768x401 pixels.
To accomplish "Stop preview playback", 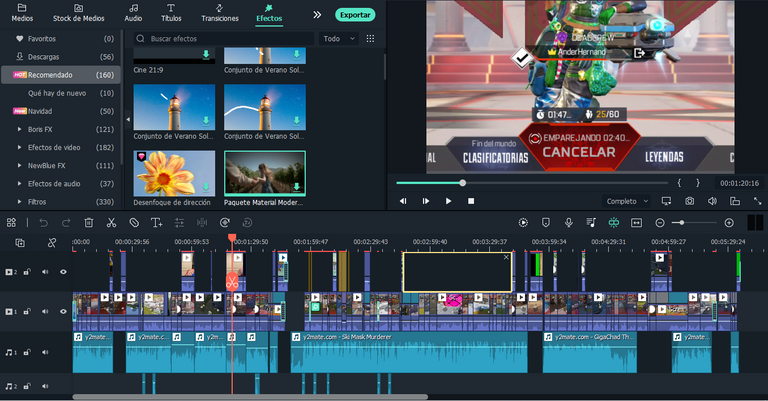I will [x=471, y=201].
